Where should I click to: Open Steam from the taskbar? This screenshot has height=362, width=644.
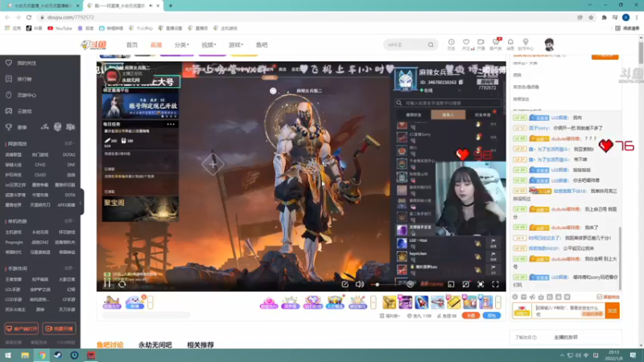tap(58, 356)
